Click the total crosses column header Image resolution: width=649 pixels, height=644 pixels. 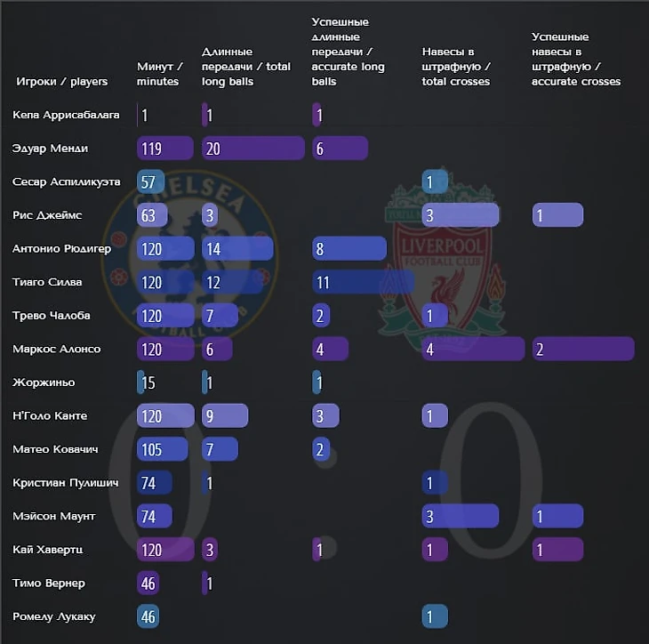[x=456, y=67]
